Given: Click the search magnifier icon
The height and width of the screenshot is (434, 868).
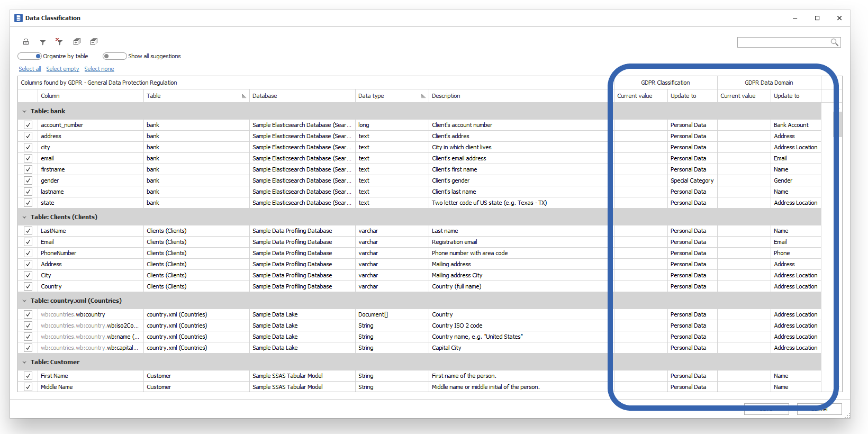Looking at the screenshot, I should [x=834, y=42].
